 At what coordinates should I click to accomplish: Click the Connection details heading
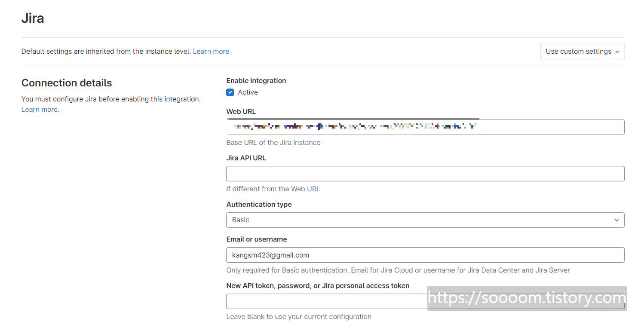tap(67, 83)
